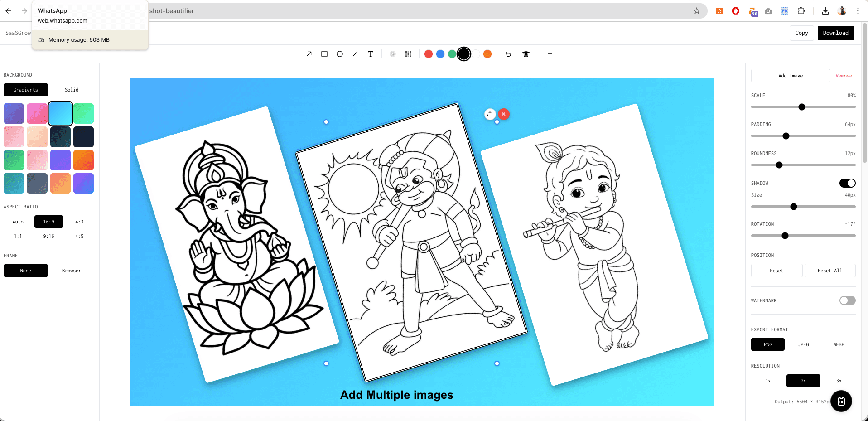Select the JPEG export format
Viewport: 868px width, 421px height.
[803, 344]
